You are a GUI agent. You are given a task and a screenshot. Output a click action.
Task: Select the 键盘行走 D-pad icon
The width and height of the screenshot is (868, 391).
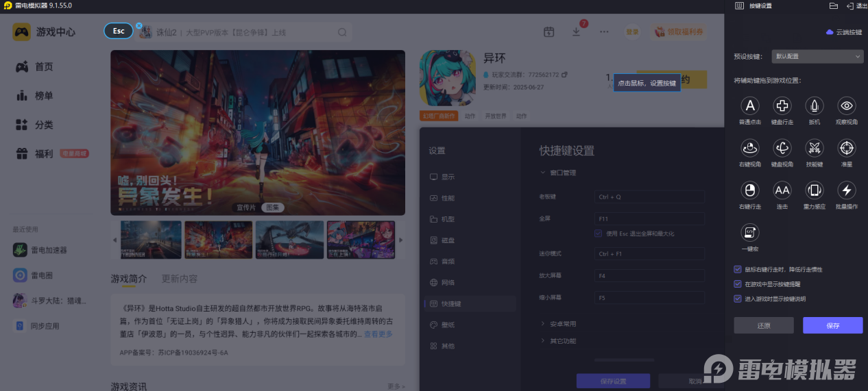pyautogui.click(x=782, y=105)
